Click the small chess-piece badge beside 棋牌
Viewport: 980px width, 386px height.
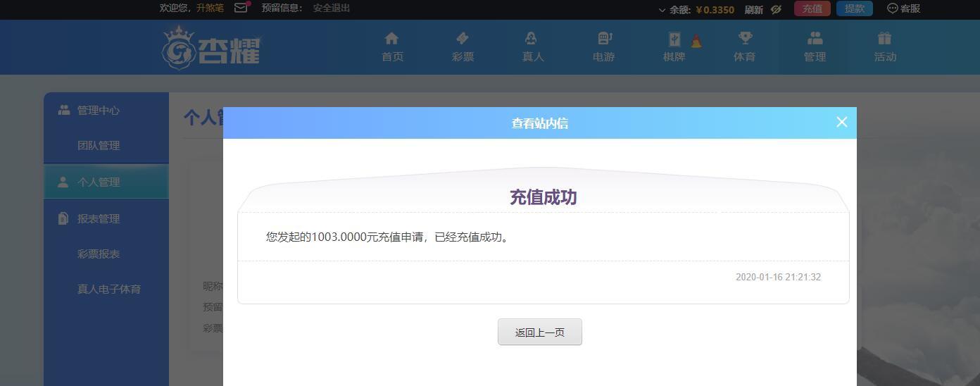[x=696, y=41]
